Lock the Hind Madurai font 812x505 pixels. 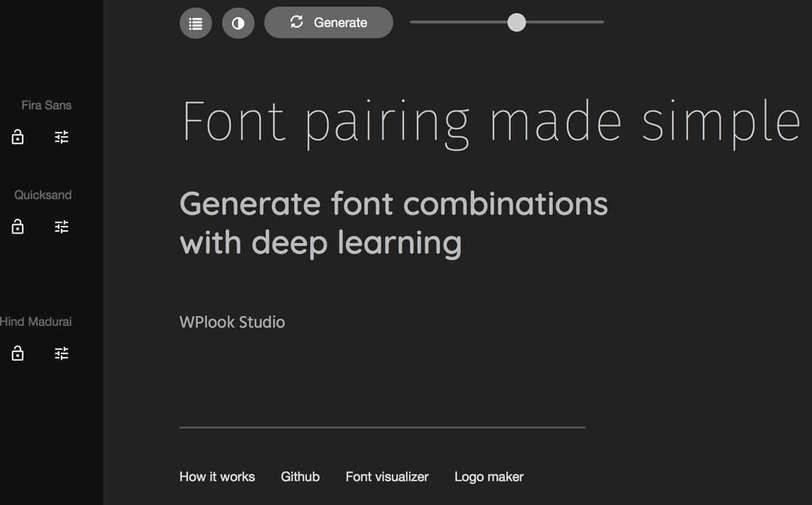click(x=18, y=353)
